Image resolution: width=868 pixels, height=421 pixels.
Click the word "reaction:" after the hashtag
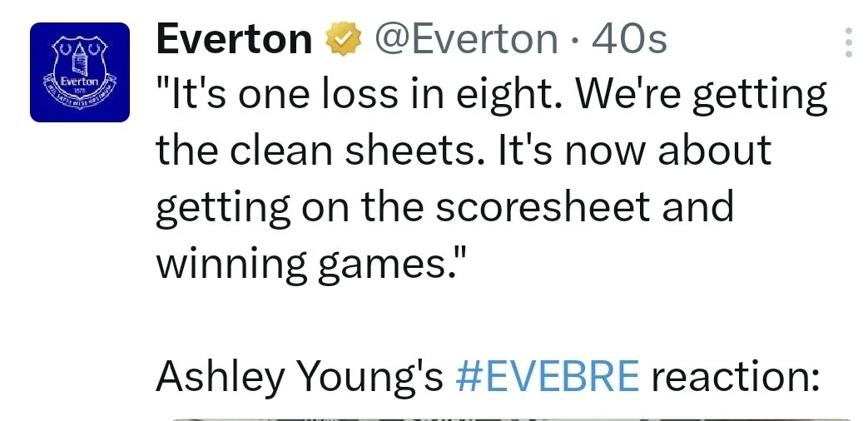[736, 376]
